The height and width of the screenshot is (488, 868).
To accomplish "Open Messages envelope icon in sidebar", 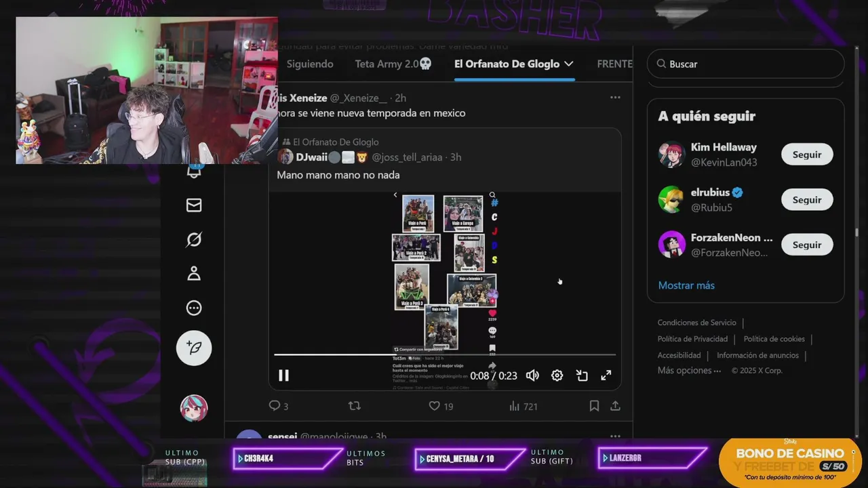I will point(194,205).
